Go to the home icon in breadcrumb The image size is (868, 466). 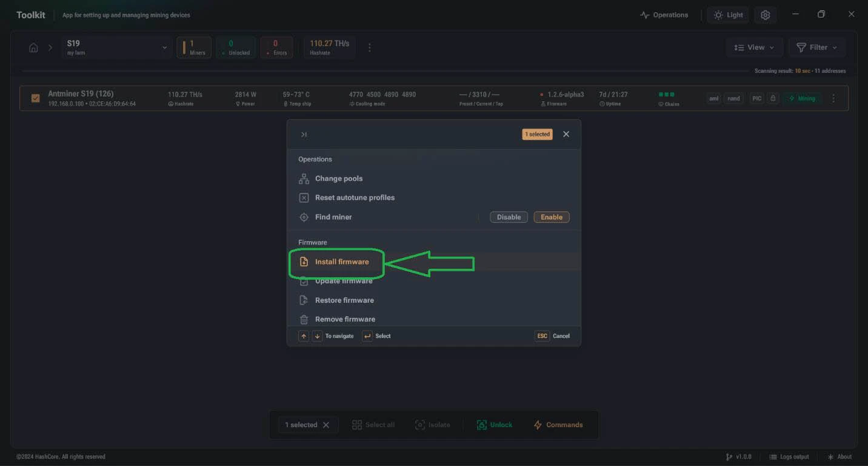click(x=33, y=47)
